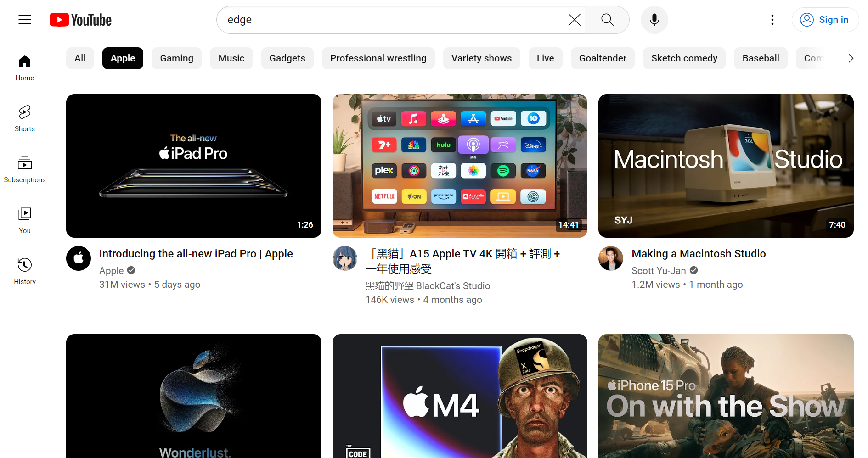Click the Sign in button
The width and height of the screenshot is (868, 458).
tap(825, 20)
